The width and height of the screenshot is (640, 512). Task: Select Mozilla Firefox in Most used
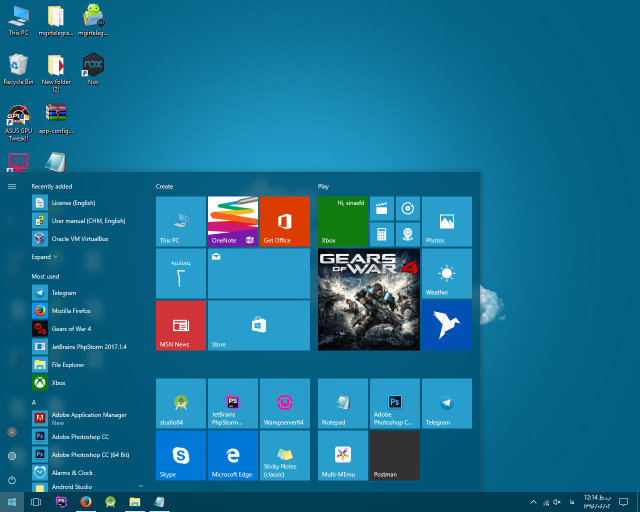[70, 311]
